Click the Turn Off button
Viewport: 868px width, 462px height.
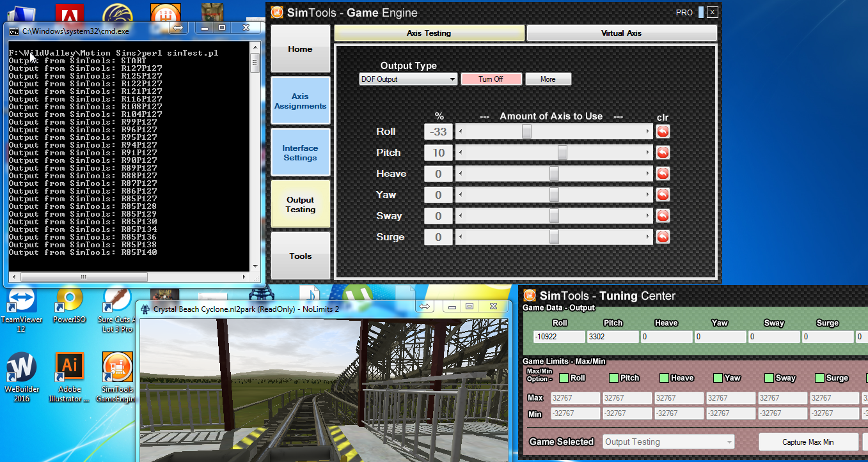[x=491, y=79]
